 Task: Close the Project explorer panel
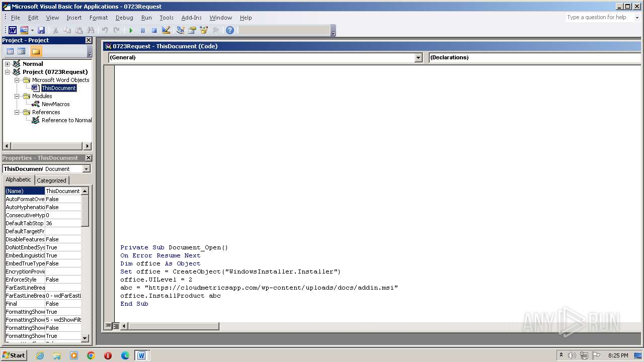tap(89, 40)
